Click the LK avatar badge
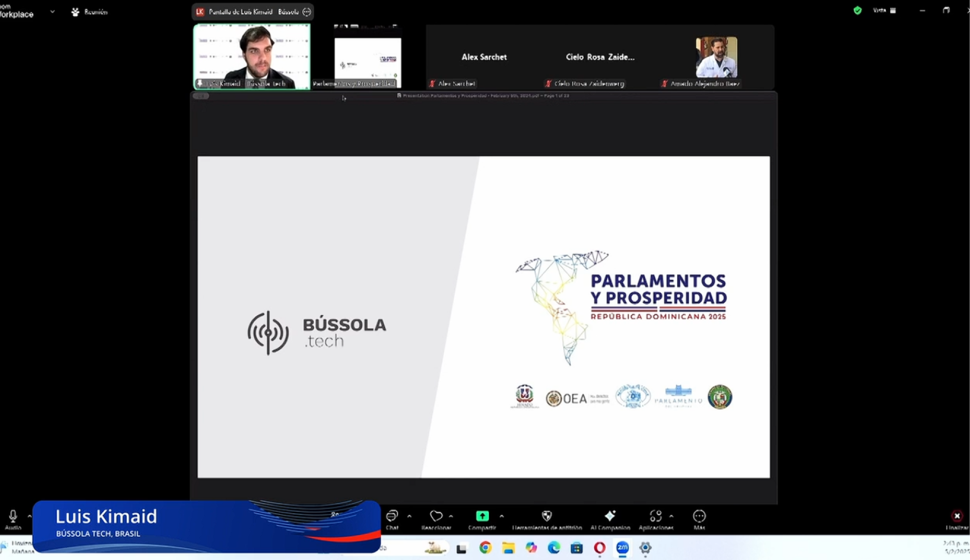 click(x=200, y=12)
